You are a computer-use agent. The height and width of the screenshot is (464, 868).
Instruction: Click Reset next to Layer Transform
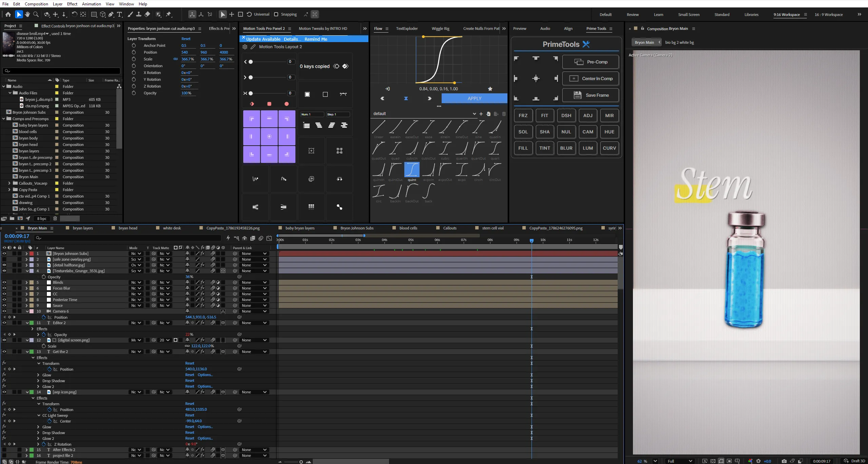(186, 39)
